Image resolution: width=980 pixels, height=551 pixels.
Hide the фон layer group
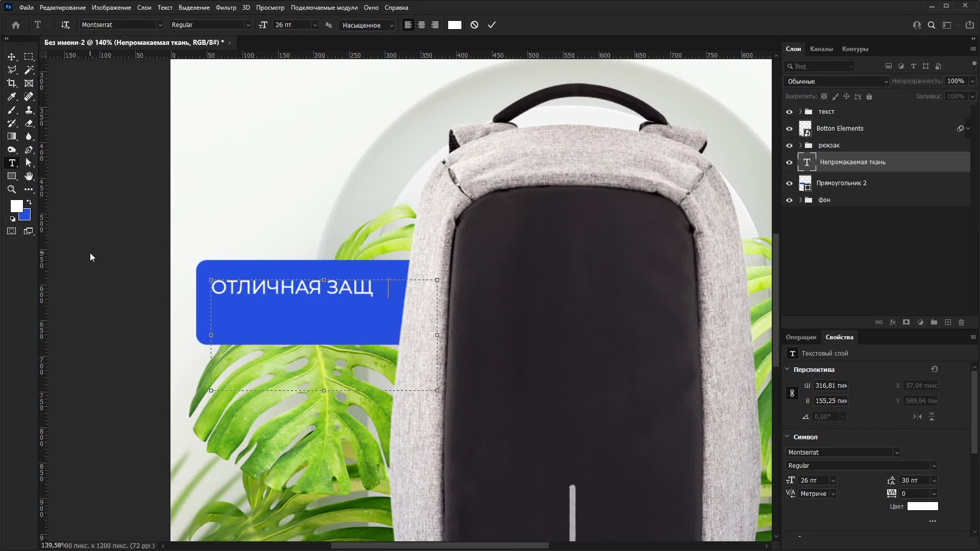tap(789, 200)
